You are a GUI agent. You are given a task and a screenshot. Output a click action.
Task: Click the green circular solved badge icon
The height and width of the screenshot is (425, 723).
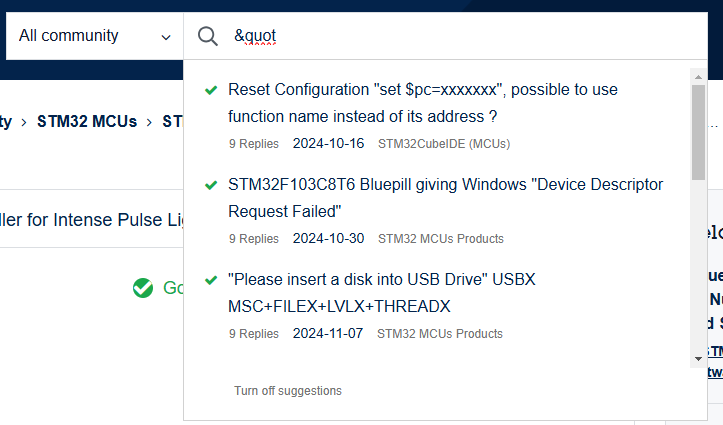(x=143, y=288)
